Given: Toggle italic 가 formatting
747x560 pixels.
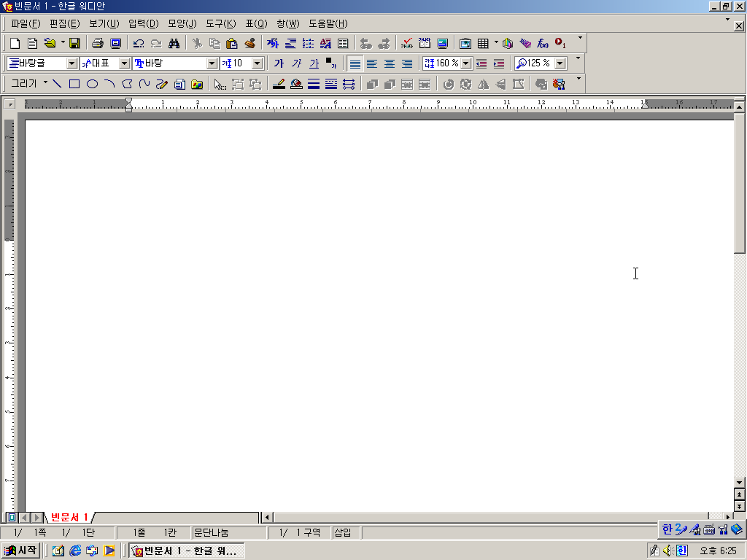Looking at the screenshot, I should [x=296, y=63].
